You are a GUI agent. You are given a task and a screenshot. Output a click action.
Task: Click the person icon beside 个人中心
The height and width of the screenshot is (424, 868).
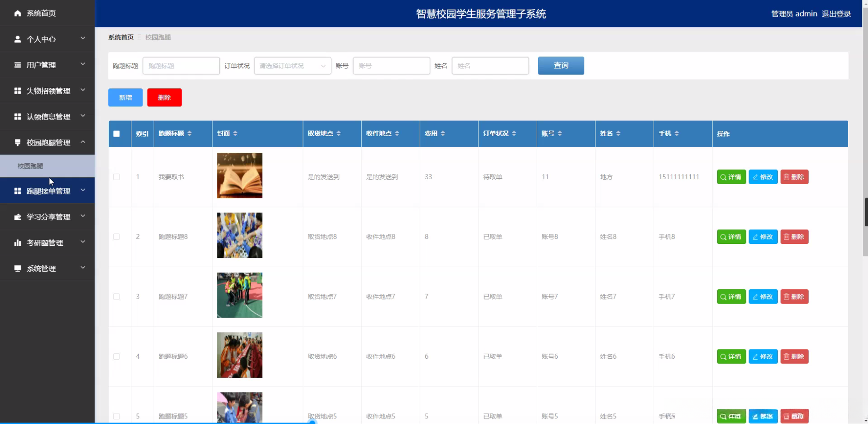(18, 39)
